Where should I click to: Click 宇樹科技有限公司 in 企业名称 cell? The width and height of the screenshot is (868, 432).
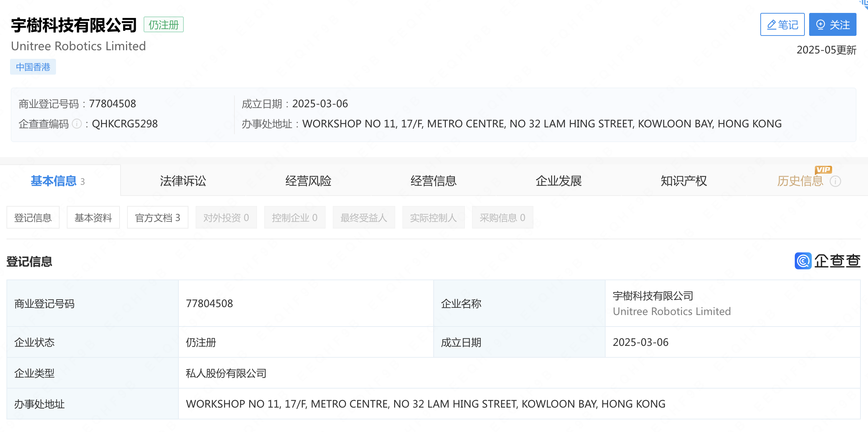[x=653, y=296]
